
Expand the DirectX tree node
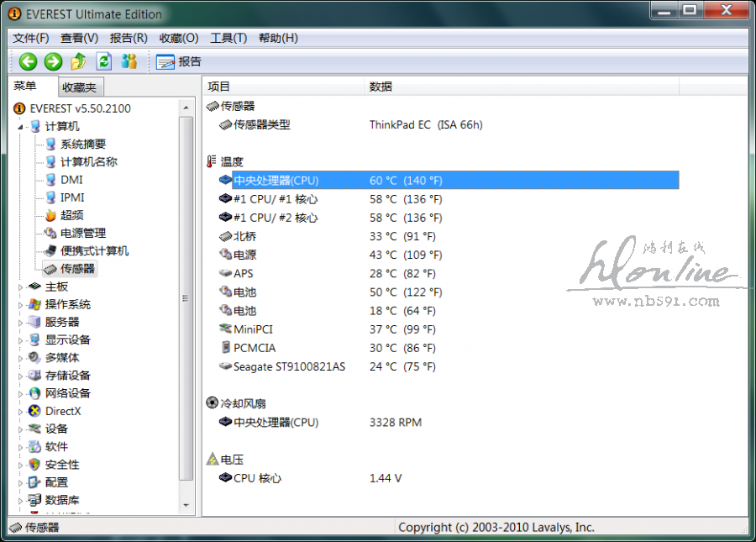tap(20, 413)
